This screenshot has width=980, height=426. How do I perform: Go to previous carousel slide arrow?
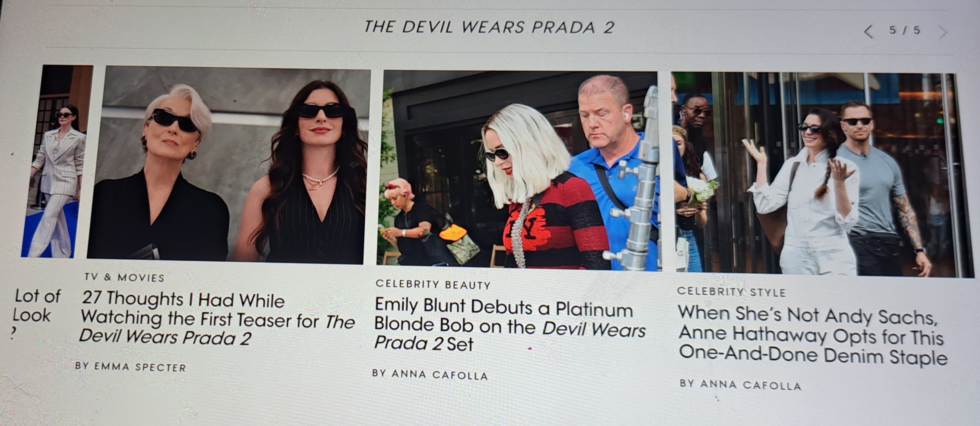point(869,32)
